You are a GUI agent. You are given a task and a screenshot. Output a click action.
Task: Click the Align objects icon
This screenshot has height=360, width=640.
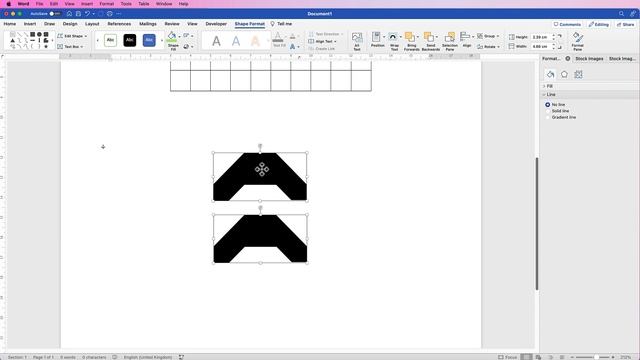pos(465,36)
